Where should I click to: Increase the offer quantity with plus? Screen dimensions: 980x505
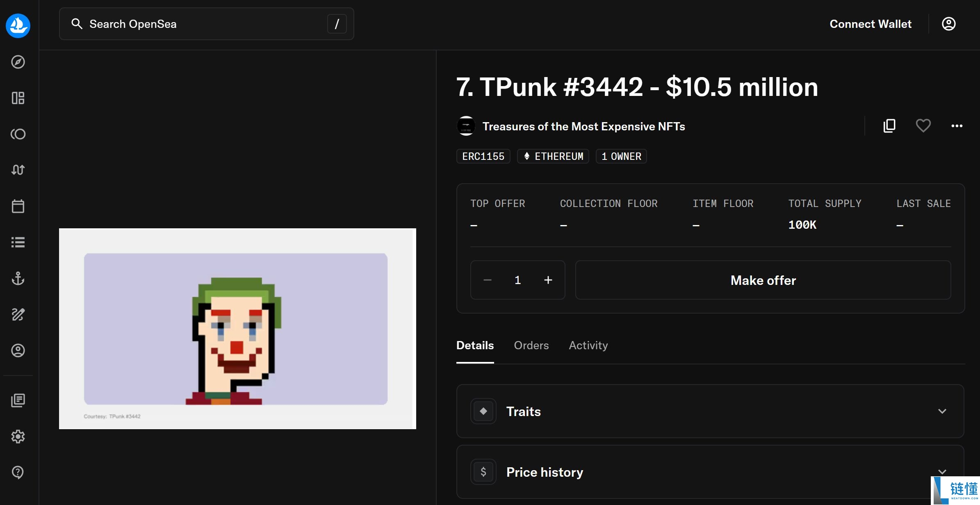tap(548, 280)
